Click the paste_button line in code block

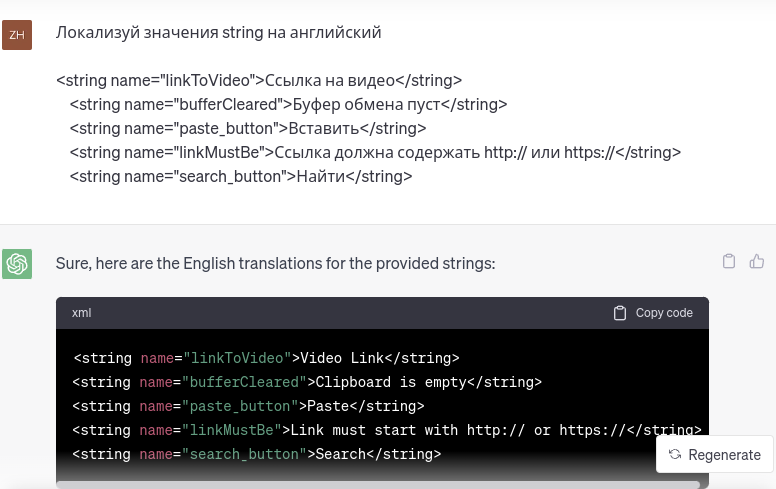coord(248,406)
